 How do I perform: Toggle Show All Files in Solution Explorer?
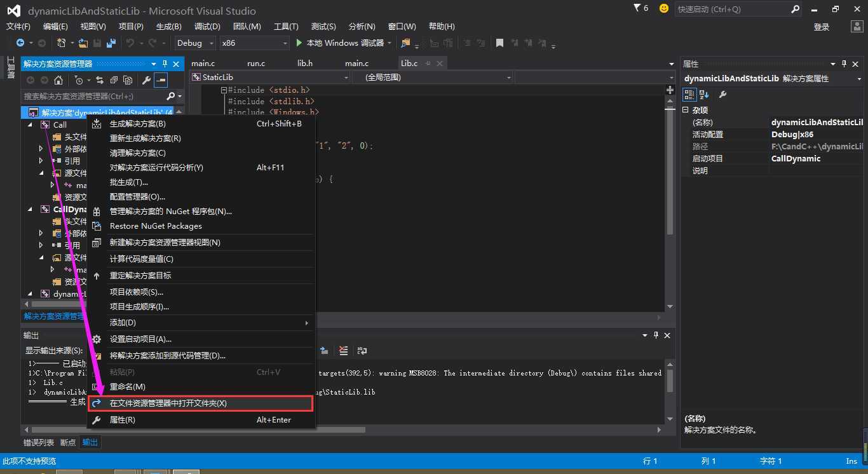128,80
